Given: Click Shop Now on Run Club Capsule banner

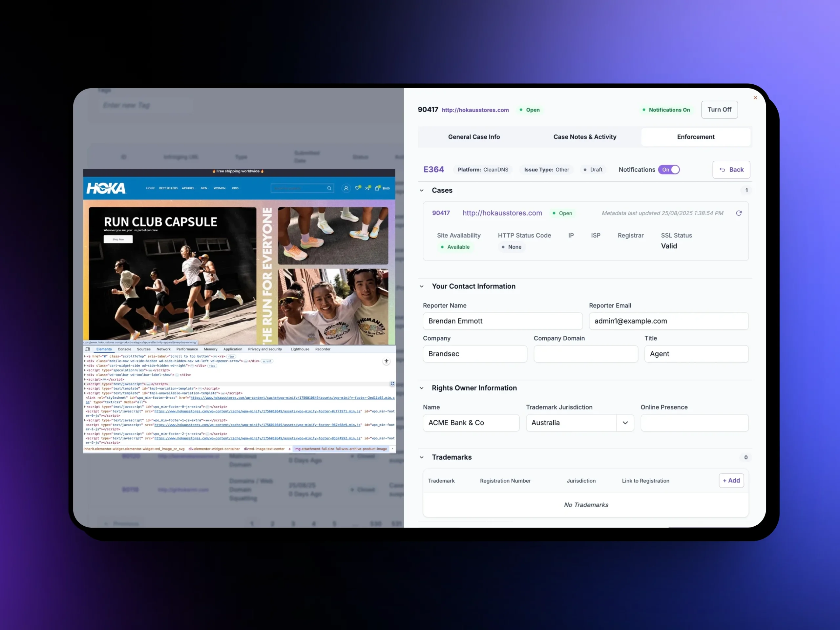Looking at the screenshot, I should 118,239.
